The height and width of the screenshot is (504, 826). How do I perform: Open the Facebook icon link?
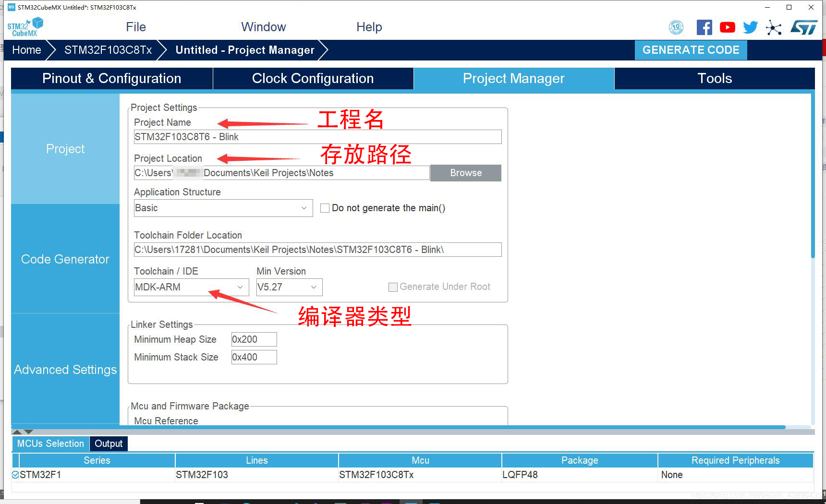[x=705, y=27]
